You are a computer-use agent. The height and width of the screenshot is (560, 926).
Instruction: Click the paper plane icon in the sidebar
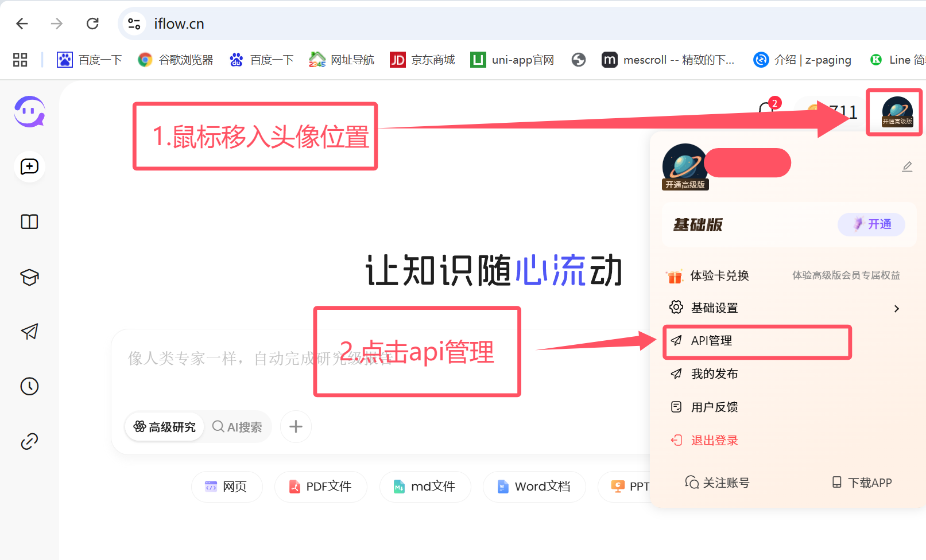pyautogui.click(x=29, y=332)
